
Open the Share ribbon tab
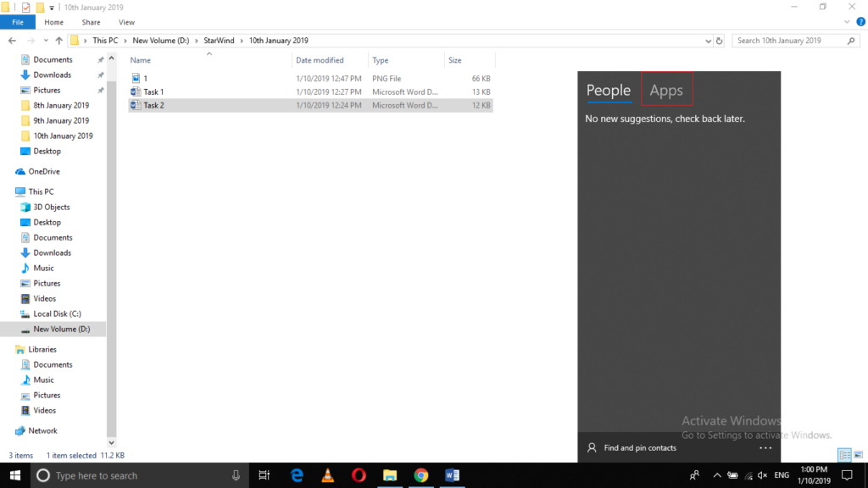coord(91,22)
